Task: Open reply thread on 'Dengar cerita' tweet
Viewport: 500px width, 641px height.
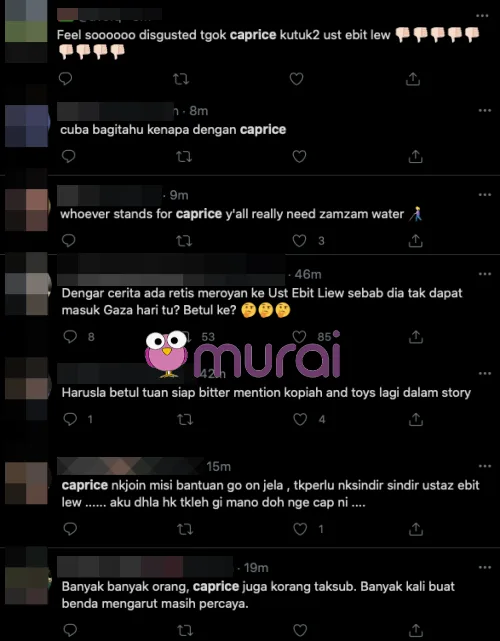Action: coord(70,336)
